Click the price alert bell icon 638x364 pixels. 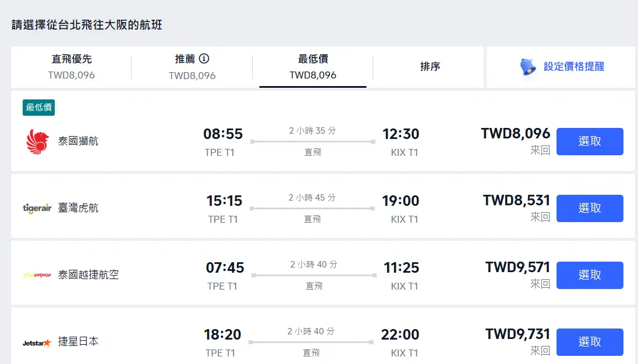(x=527, y=67)
